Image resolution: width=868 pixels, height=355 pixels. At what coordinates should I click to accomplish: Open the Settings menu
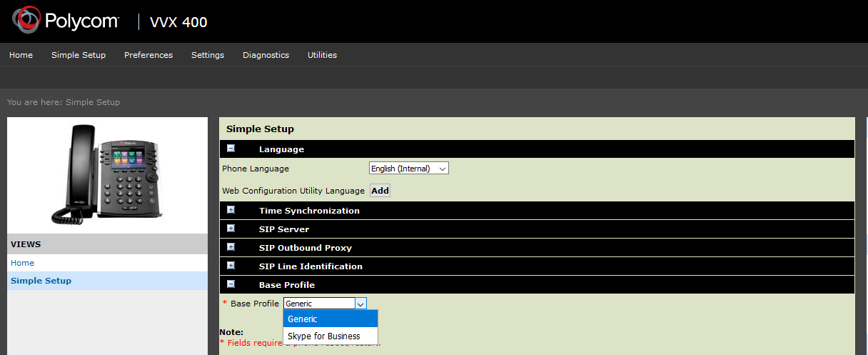click(208, 55)
